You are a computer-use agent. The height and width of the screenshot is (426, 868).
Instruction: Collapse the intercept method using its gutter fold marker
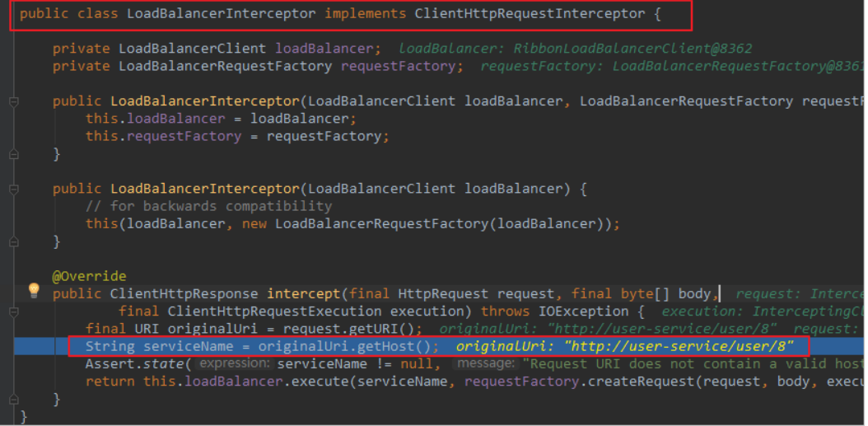(14, 312)
